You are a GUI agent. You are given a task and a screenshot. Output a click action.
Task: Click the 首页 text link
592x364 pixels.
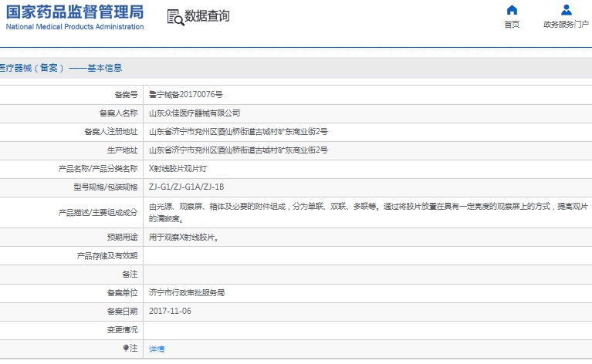coord(512,25)
